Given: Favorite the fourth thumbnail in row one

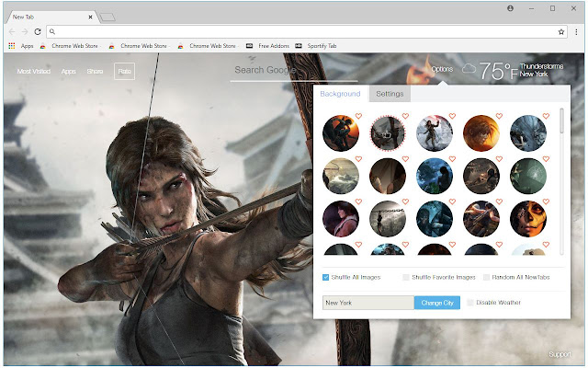Looking at the screenshot, I should [x=499, y=116].
